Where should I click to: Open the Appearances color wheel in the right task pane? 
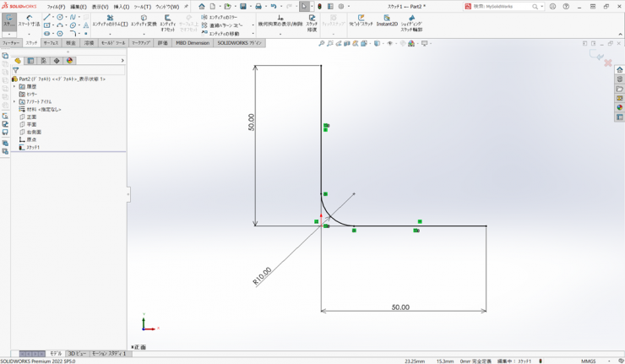pyautogui.click(x=619, y=108)
